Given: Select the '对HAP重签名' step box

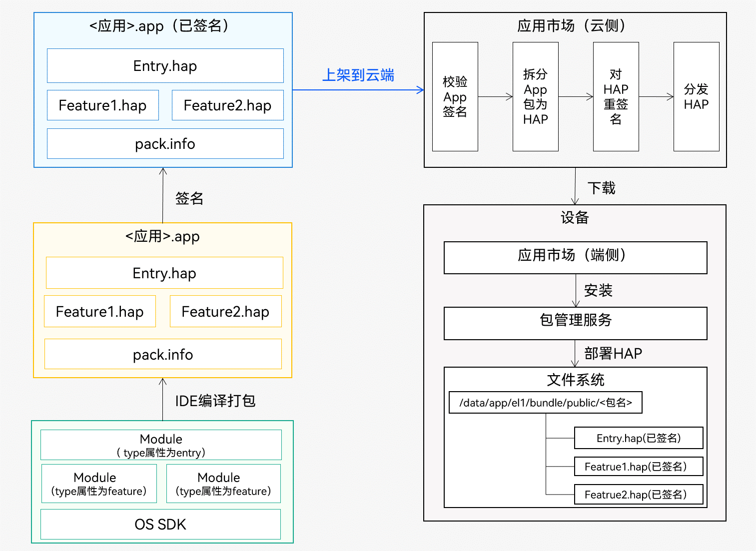Looking at the screenshot, I should click(616, 96).
